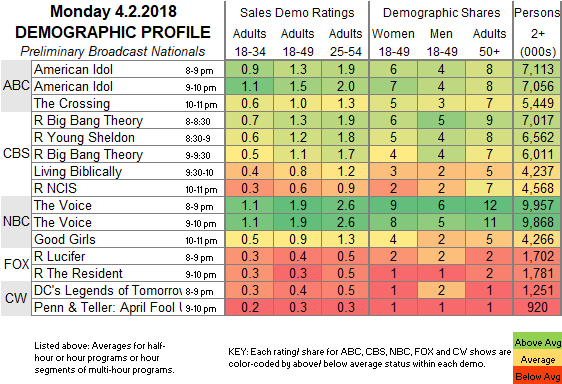Select R NCIS 10-11 pm time slot
Image resolution: width=562 pixels, height=384 pixels.
click(201, 189)
